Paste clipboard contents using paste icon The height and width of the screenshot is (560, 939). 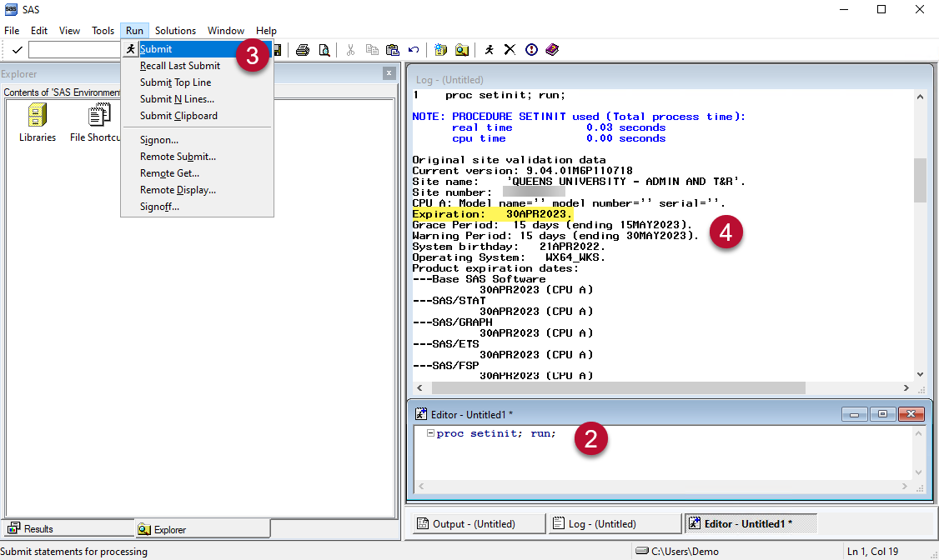pos(393,49)
